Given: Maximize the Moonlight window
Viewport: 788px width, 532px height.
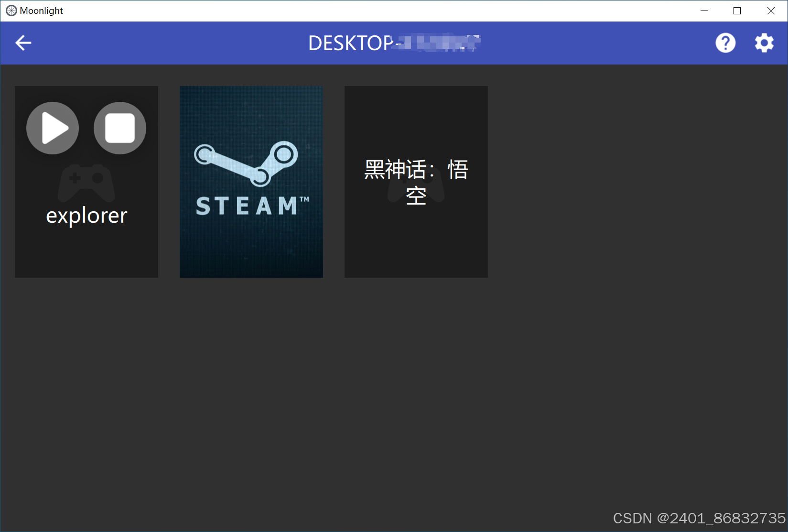Looking at the screenshot, I should coord(737,11).
